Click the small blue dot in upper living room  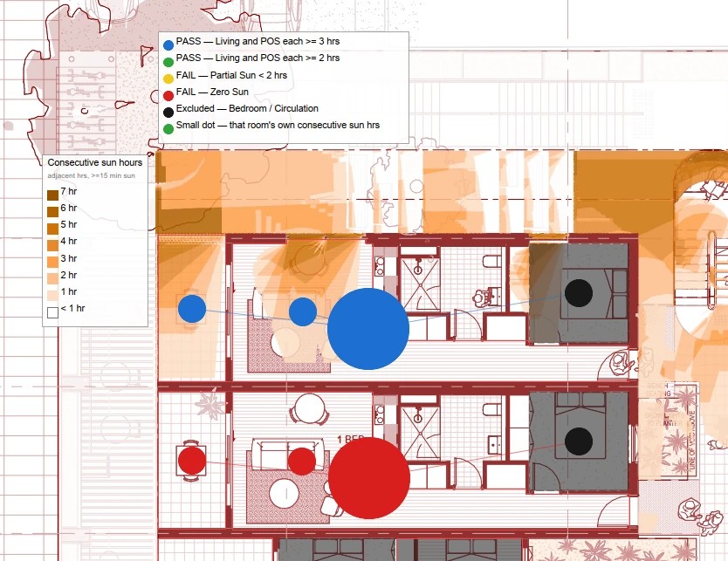(x=303, y=311)
